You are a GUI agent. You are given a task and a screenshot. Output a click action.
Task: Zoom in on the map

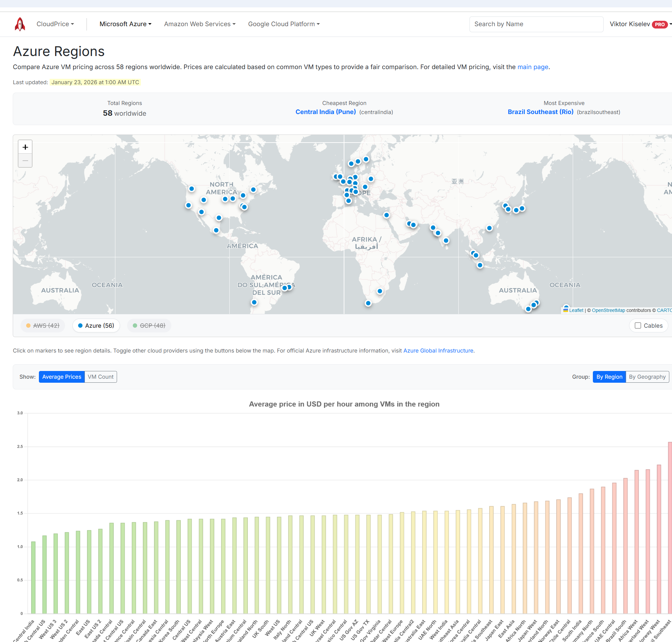tap(25, 147)
